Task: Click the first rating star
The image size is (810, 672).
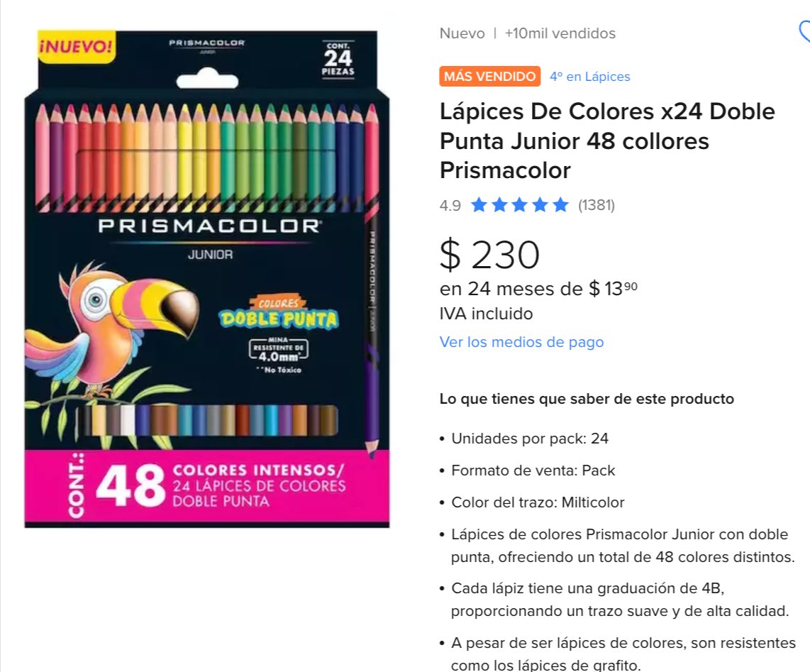Action: coord(479,205)
